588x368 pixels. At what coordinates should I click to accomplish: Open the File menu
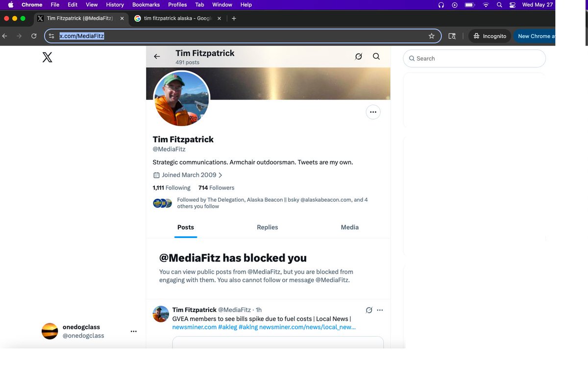point(55,4)
